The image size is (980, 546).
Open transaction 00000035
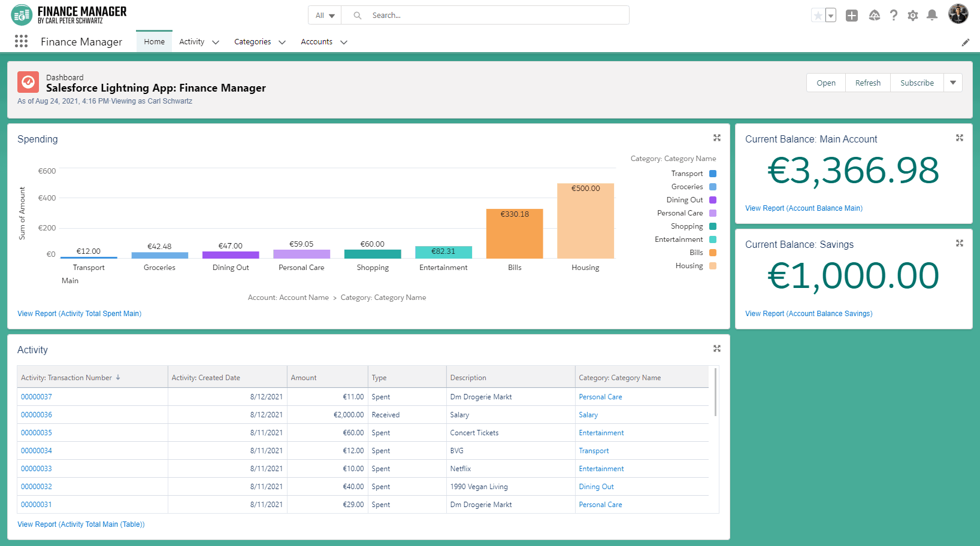(x=37, y=433)
